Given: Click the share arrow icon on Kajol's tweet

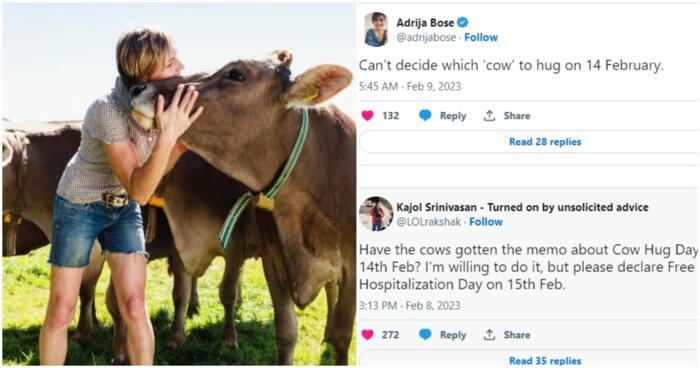Looking at the screenshot, I should tap(489, 335).
